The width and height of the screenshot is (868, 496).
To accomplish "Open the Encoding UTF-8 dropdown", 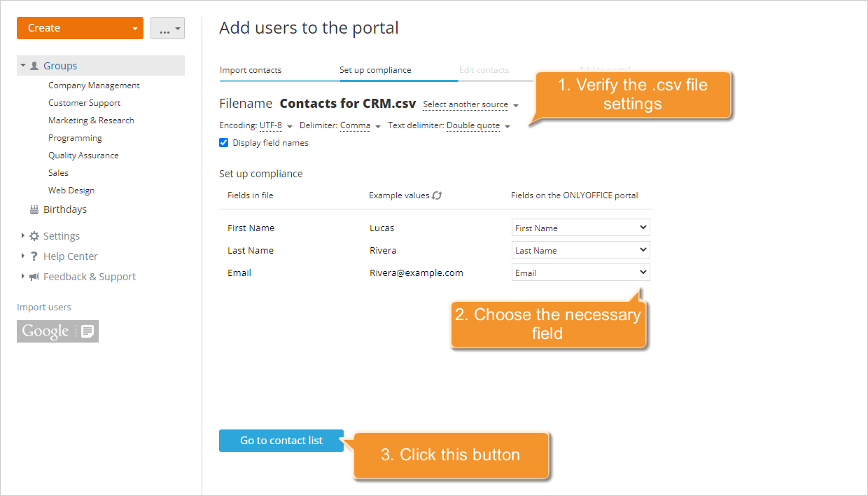I will pos(271,125).
